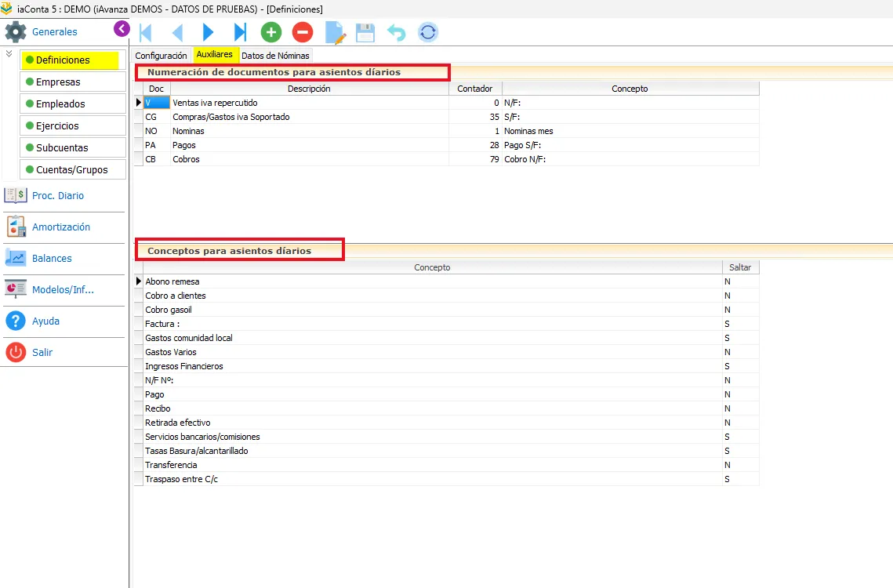
Task: Undo changes blue arrow icon
Action: coord(397,32)
